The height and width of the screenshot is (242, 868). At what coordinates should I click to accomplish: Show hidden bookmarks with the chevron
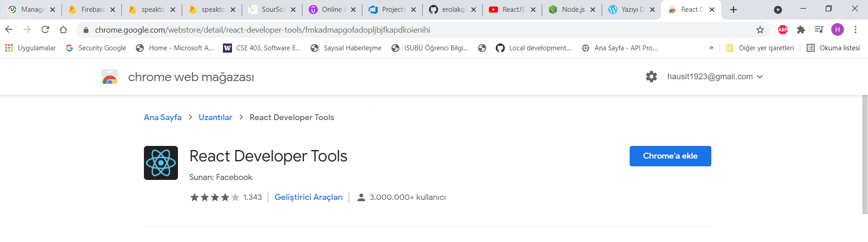[x=711, y=48]
